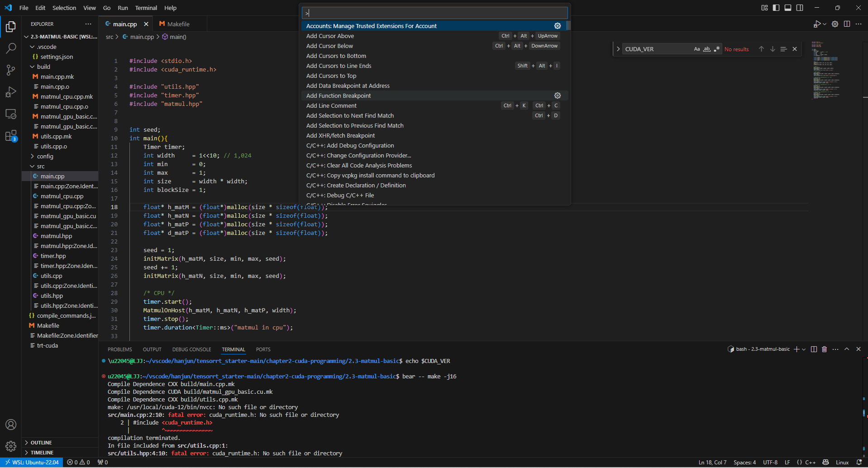Image resolution: width=868 pixels, height=468 pixels.
Task: Toggle Use Regular Expression in find widget
Action: [x=717, y=49]
